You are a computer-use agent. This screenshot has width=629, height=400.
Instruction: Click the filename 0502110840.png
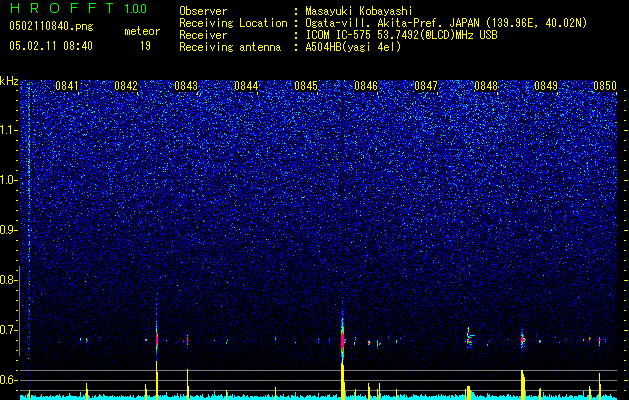tap(51, 26)
